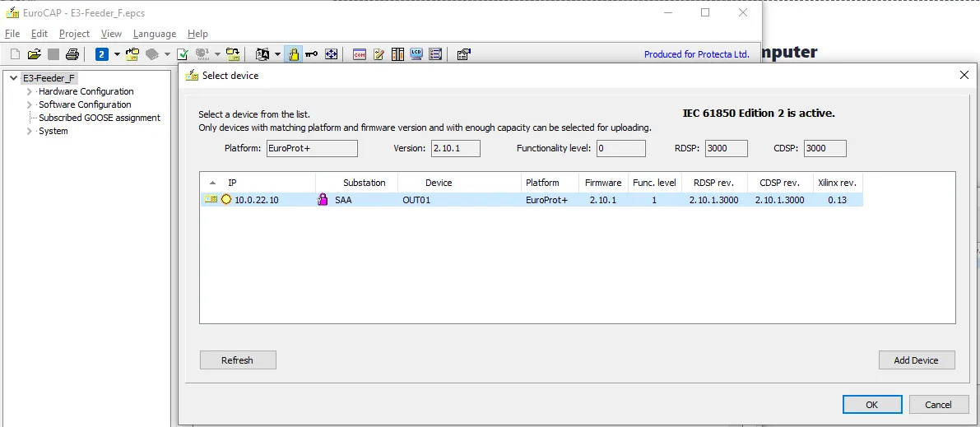Open the View menu
Viewport: 980px width, 427px height.
point(111,34)
